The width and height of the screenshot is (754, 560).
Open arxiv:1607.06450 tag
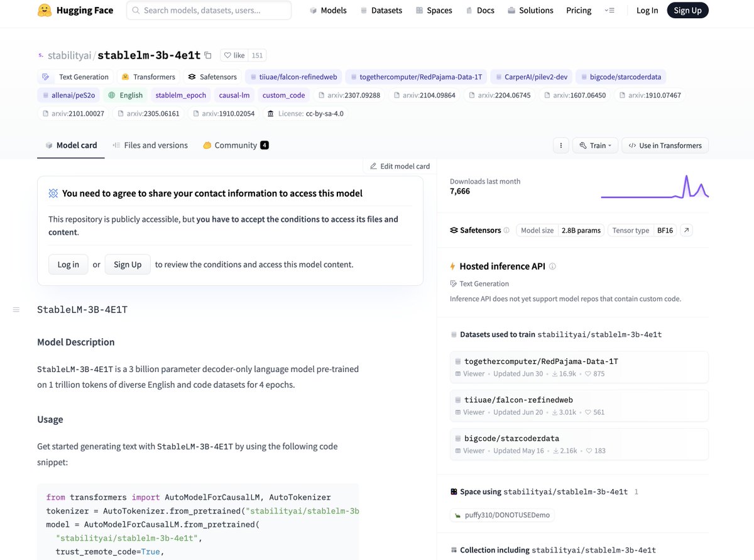(574, 95)
